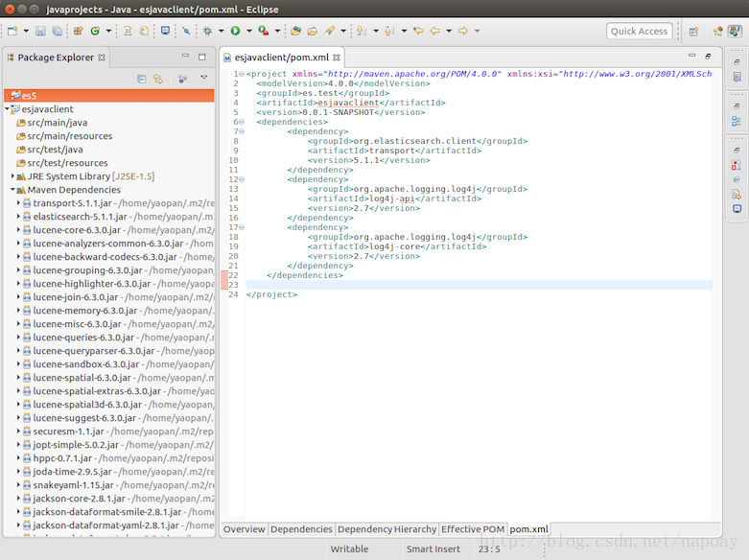Collapse the Maven Dependencies node
The width and height of the screenshot is (749, 560).
pos(12,190)
